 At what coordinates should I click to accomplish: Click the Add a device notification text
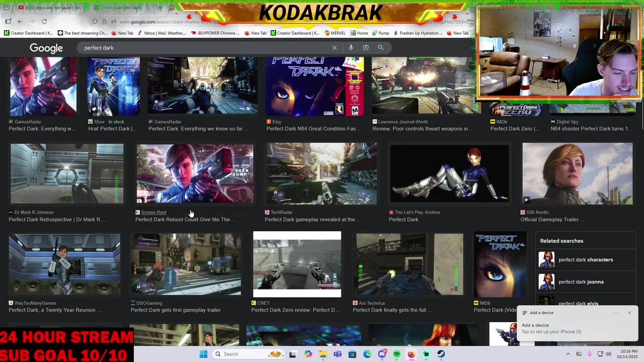click(551, 328)
